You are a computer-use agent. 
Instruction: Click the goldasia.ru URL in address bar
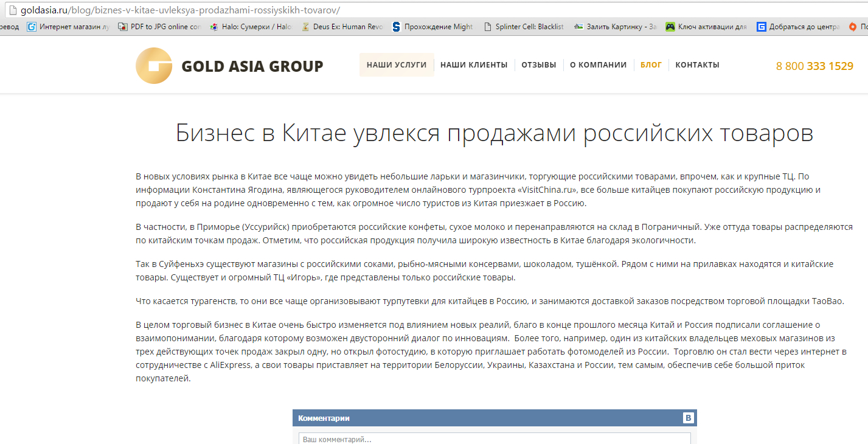[x=180, y=10]
